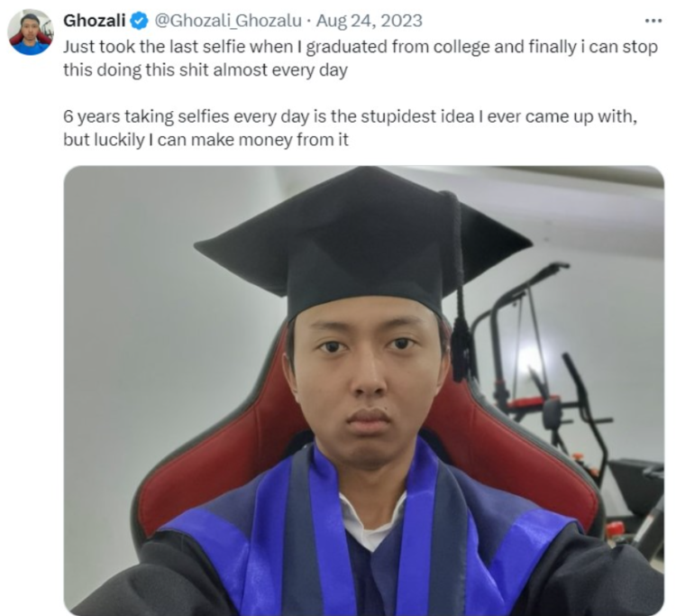The width and height of the screenshot is (676, 616).
Task: Open the Aug 24, 2023 timestamp link
Action: (x=370, y=21)
